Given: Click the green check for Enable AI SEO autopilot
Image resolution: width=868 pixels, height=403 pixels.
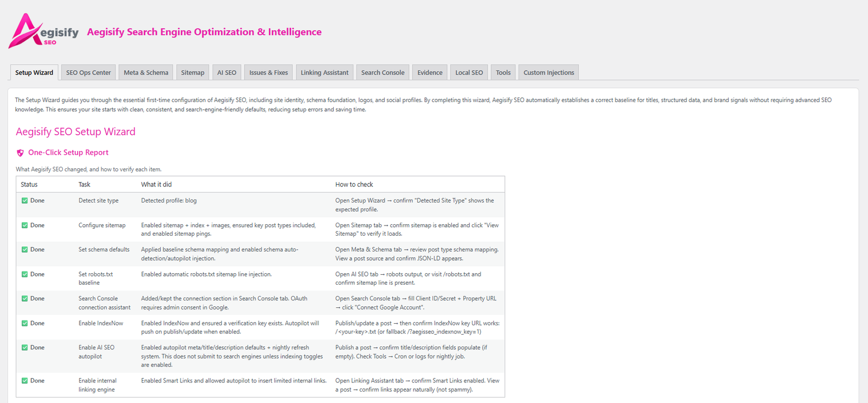Looking at the screenshot, I should click(x=24, y=348).
